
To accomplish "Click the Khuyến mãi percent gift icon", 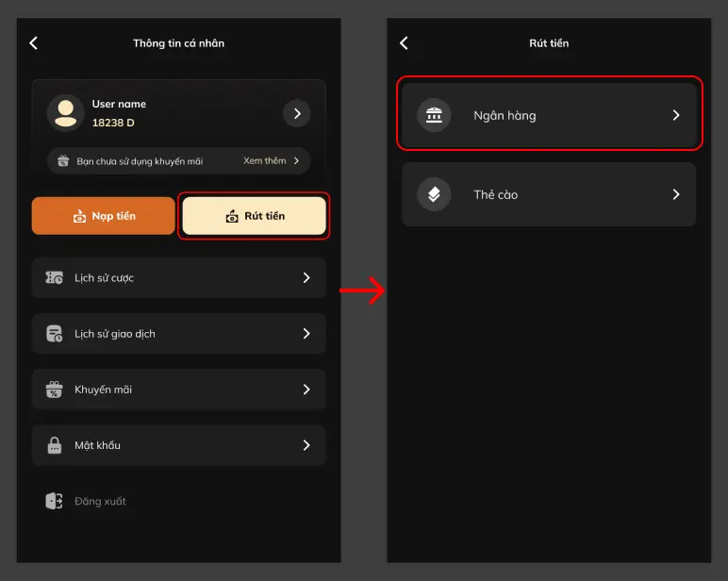I will [55, 390].
